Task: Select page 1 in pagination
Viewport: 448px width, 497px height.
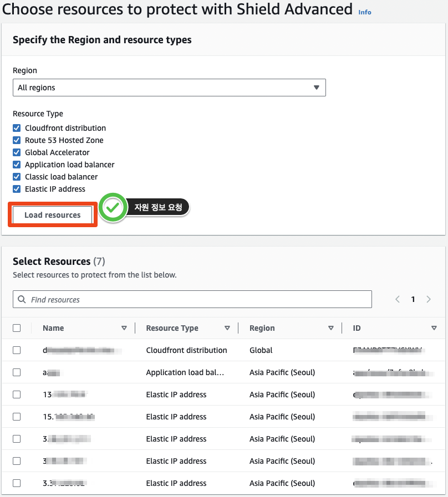Action: coord(413,299)
